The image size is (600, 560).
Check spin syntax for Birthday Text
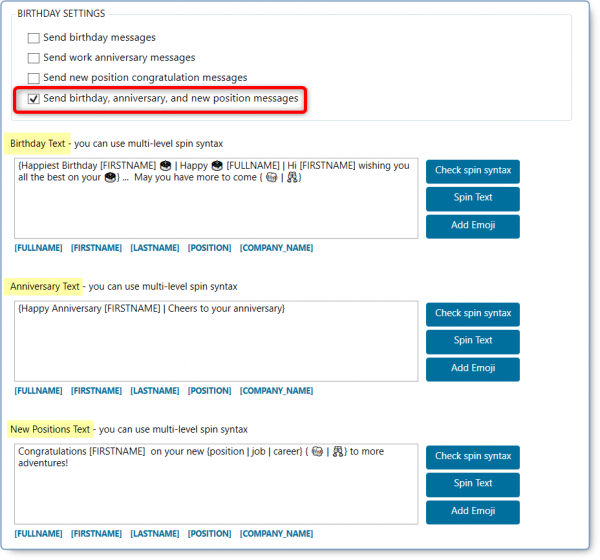point(473,170)
